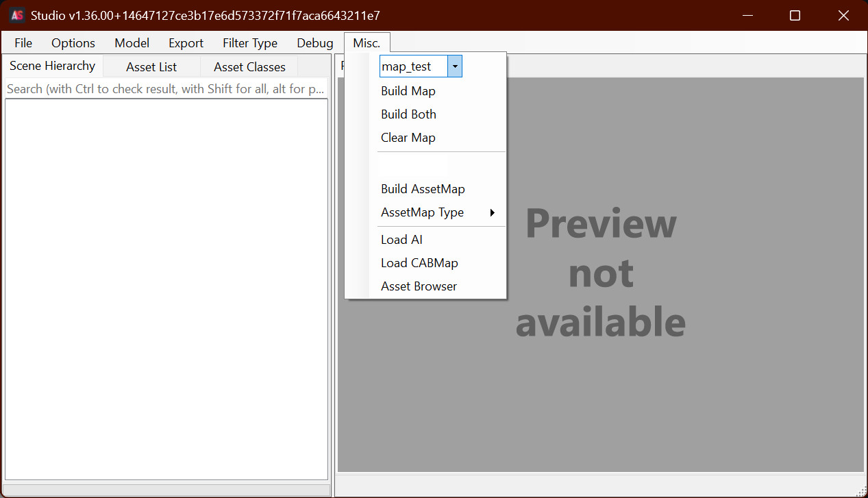
Task: Minimize the Studio window
Action: pos(746,15)
